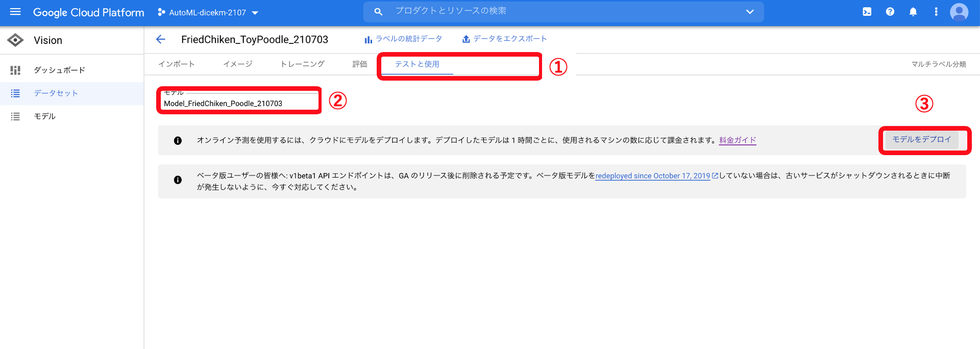The height and width of the screenshot is (349, 980).
Task: Switch to the トレーニング tab
Action: coord(303,64)
